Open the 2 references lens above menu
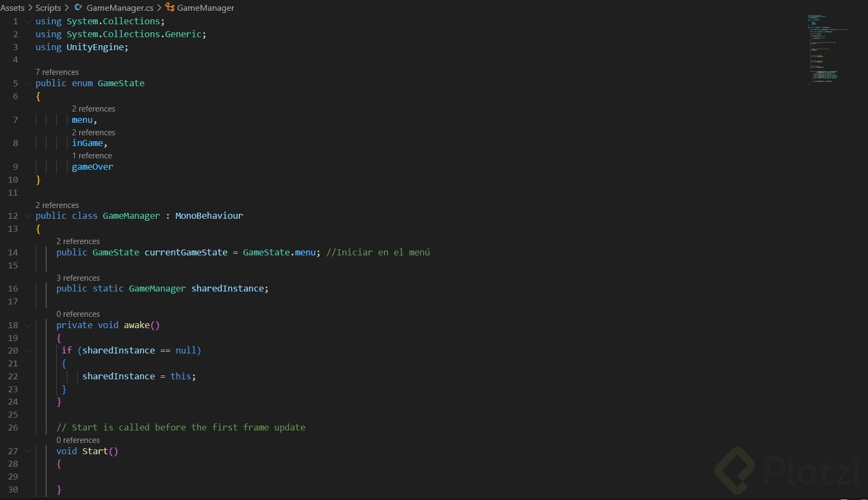 pyautogui.click(x=94, y=108)
